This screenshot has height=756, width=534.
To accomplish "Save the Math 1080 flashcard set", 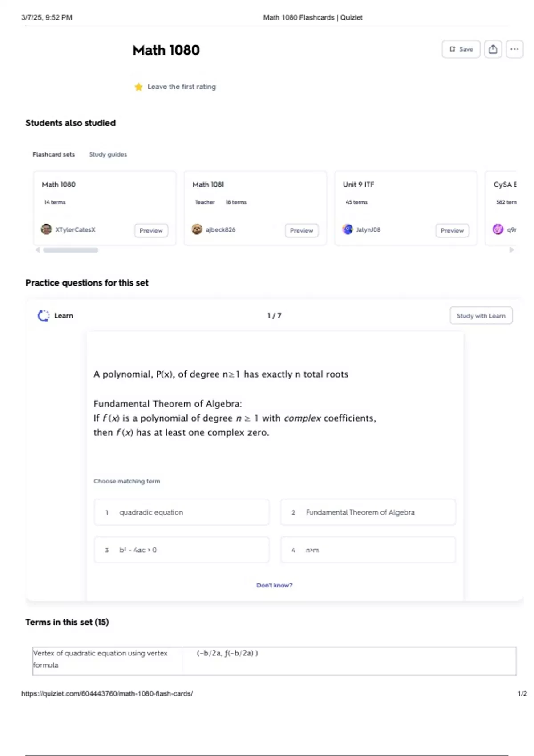I will click(461, 49).
